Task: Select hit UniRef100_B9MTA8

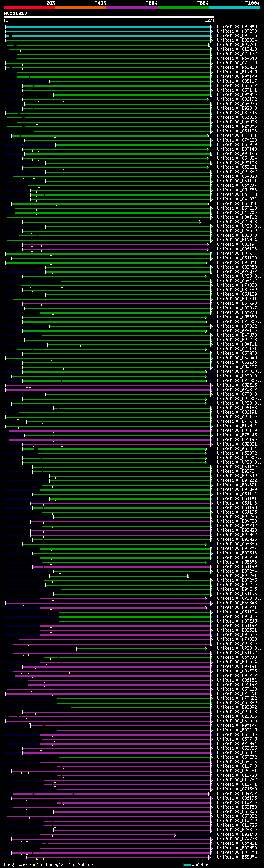Action: 237,163
